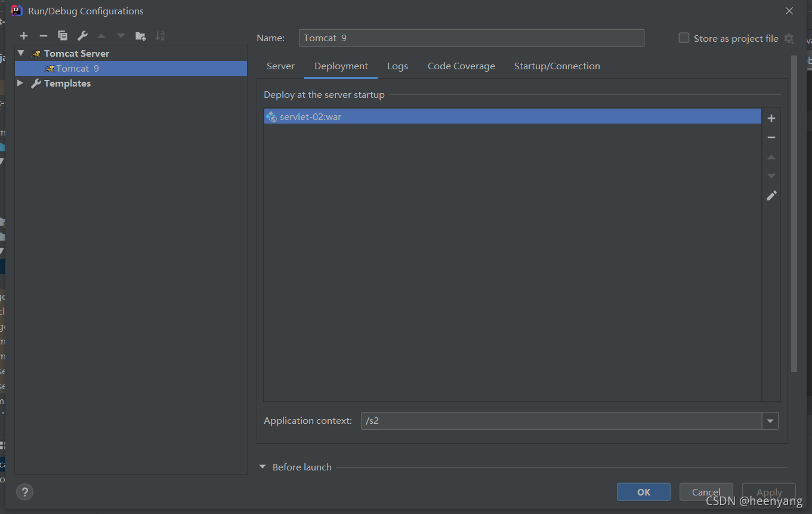Screen dimensions: 812x514
Task: Select the servlet-02:war artifact row
Action: click(x=512, y=116)
